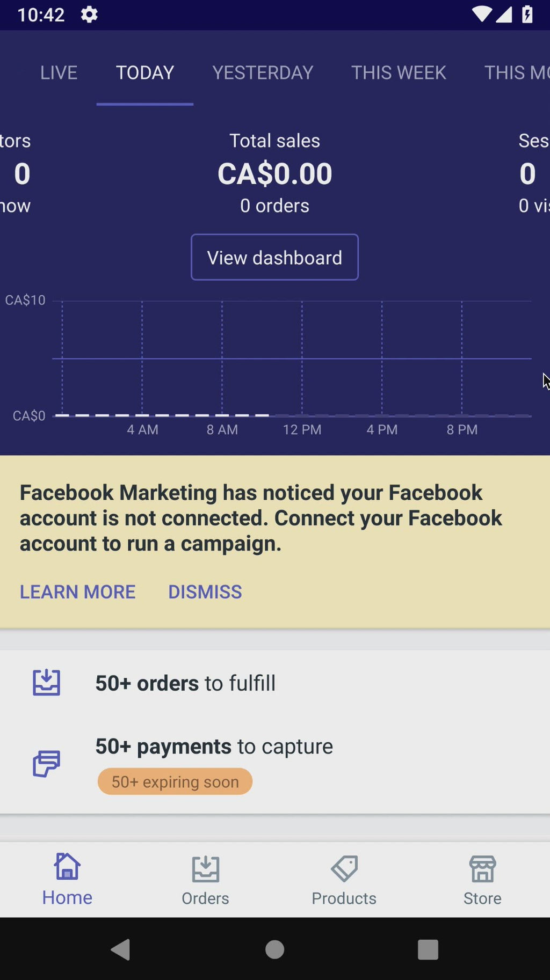Screen dimensions: 550x980
Task: Tap the settings gear in status bar
Action: (x=89, y=14)
